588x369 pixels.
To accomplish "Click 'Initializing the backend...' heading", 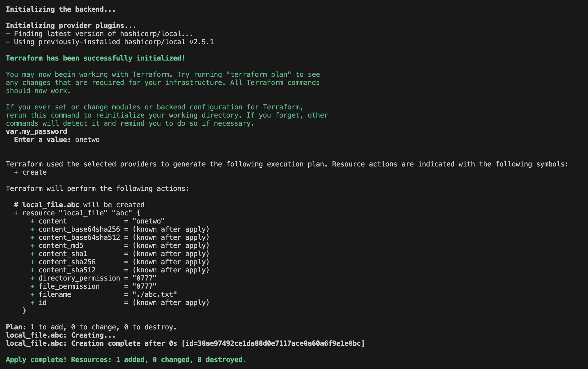I will pyautogui.click(x=61, y=9).
